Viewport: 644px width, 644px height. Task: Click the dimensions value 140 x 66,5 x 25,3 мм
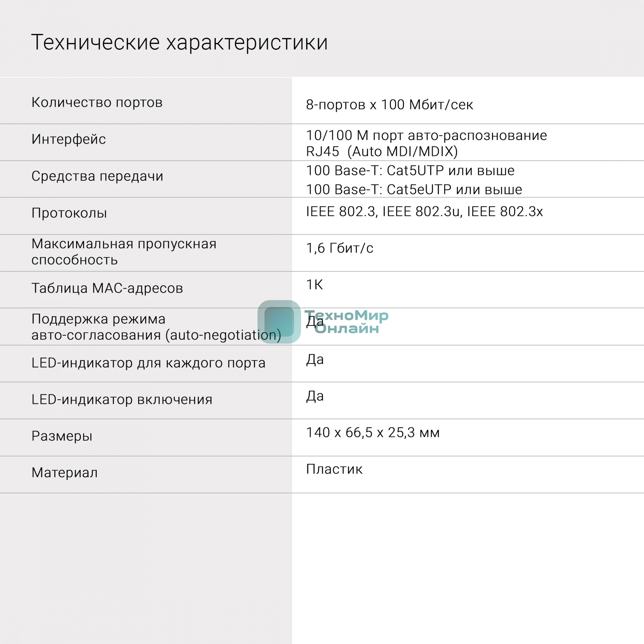click(373, 432)
